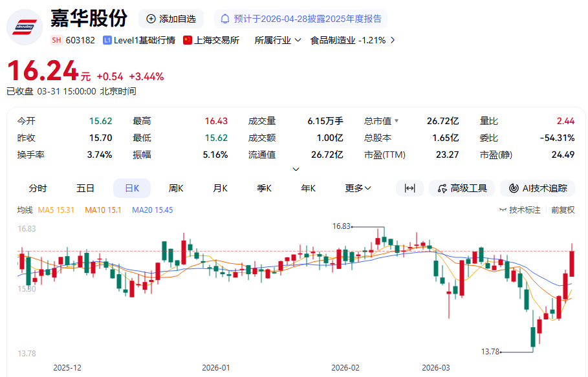Click the L1 Level1基础行情 badge icon
The height and width of the screenshot is (377, 588).
pos(107,40)
